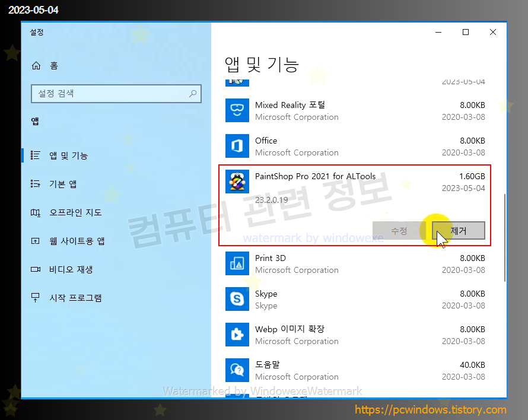Open 홈 in the settings sidebar
Image resolution: width=528 pixels, height=420 pixels.
point(54,65)
